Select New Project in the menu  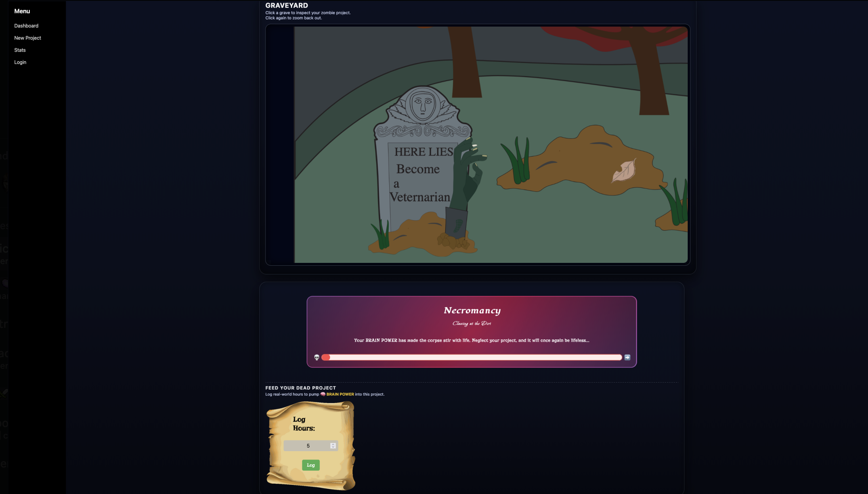point(27,38)
